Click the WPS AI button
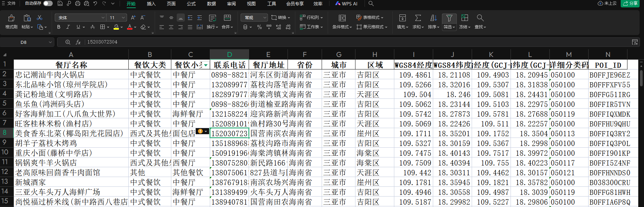 (346, 4)
